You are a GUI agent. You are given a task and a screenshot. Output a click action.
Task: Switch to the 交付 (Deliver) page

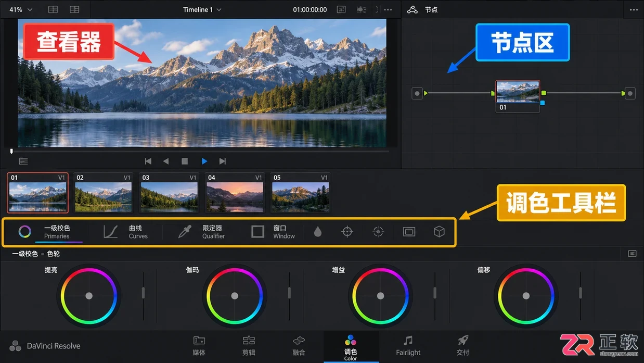(x=463, y=346)
